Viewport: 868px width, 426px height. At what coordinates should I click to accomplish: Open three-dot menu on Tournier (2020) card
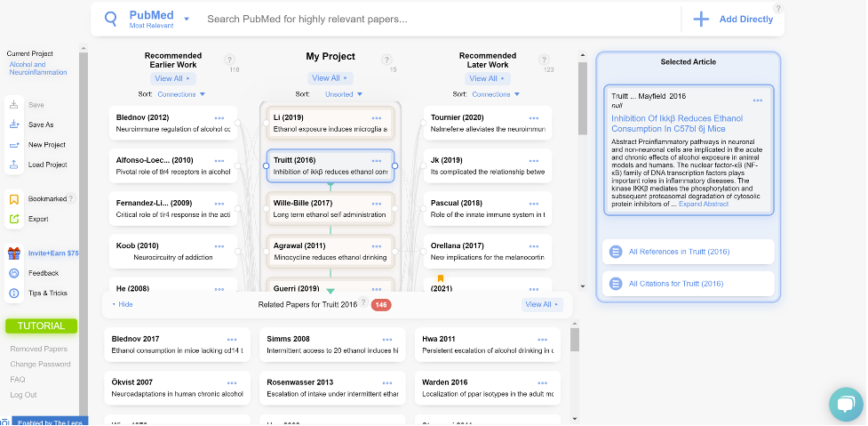click(532, 117)
